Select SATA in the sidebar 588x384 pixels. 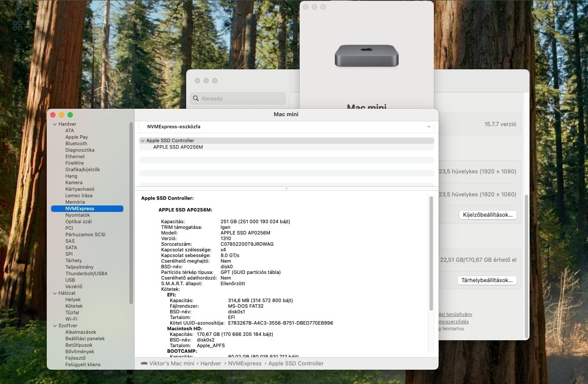point(71,247)
